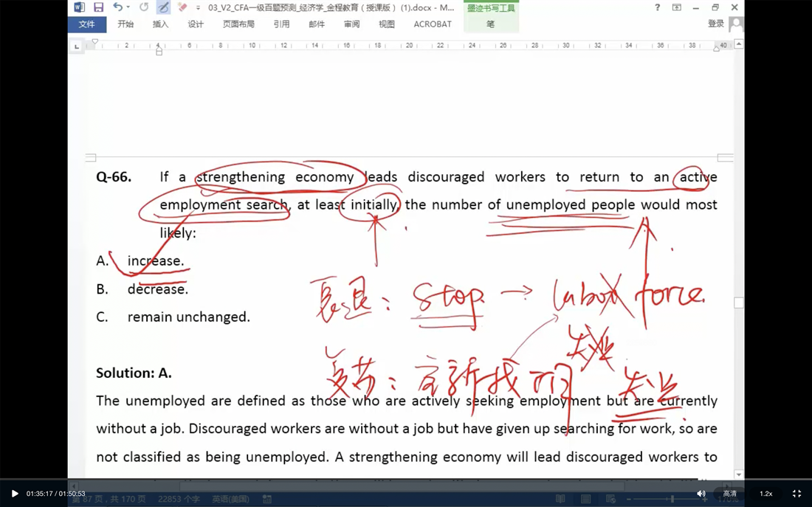Screen dimensions: 812x507
Task: Change video quality via 高清 button
Action: (729, 494)
